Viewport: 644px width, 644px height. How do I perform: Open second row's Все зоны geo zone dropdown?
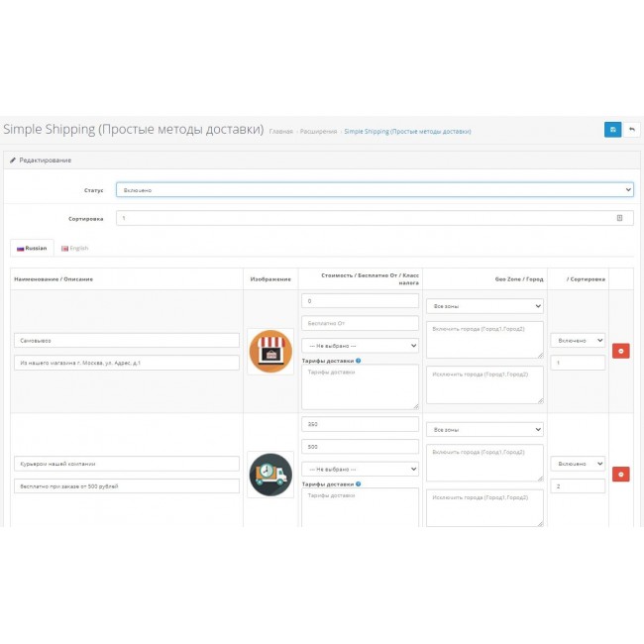coord(484,430)
